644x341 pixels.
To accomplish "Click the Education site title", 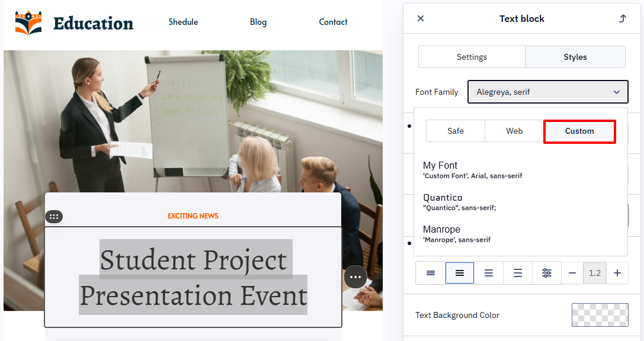I will point(93,24).
